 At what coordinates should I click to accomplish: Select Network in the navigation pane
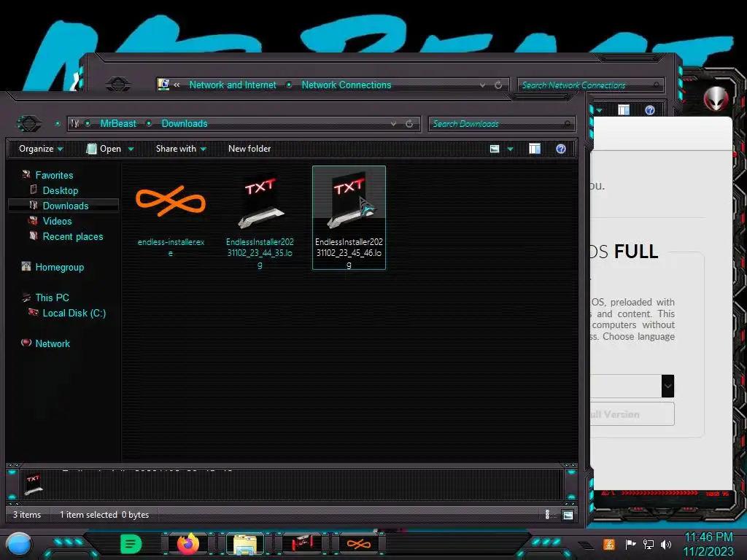point(53,343)
